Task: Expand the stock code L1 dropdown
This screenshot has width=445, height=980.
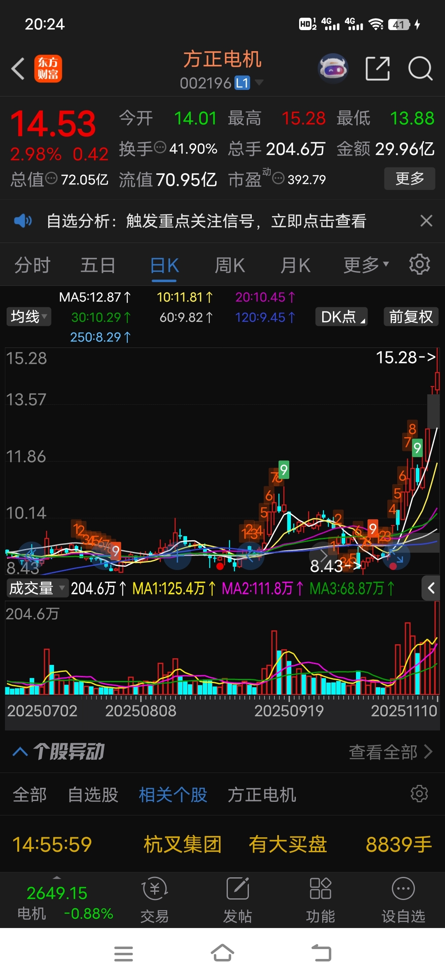Action: 259,82
